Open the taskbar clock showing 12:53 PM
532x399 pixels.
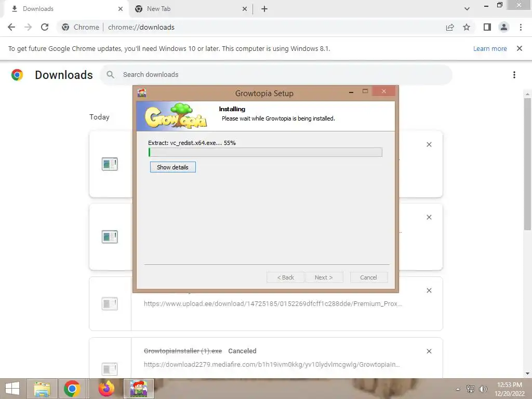510,389
